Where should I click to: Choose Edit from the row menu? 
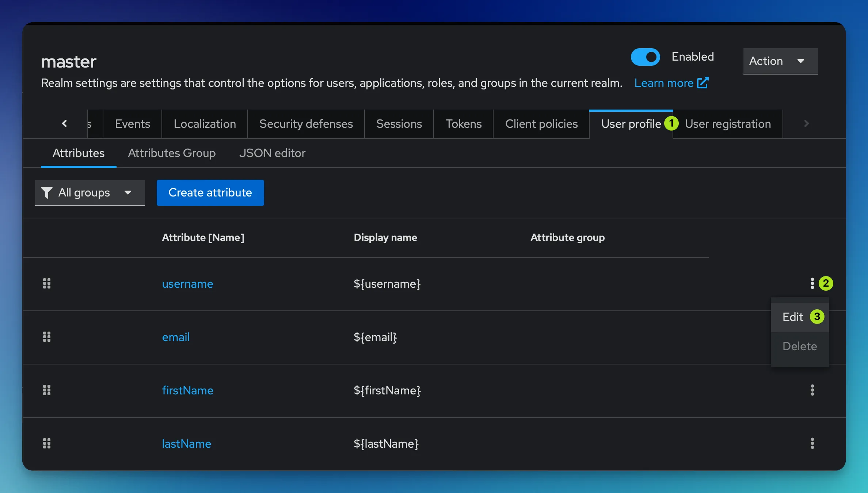800,317
